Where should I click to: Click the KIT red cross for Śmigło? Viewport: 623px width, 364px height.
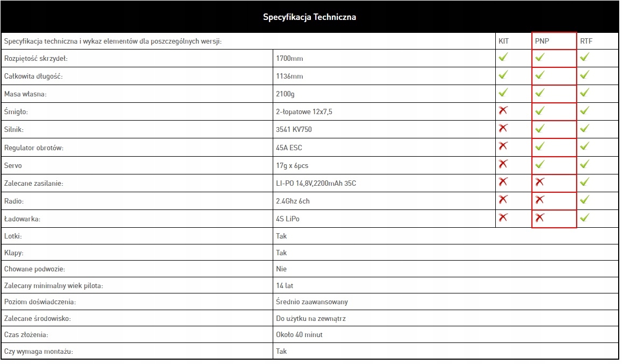tap(503, 110)
